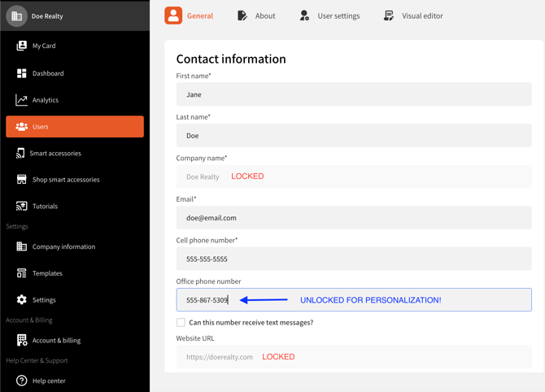Click the 'Website URL' field label
Viewport: 545px width, 392px height.
[195, 338]
